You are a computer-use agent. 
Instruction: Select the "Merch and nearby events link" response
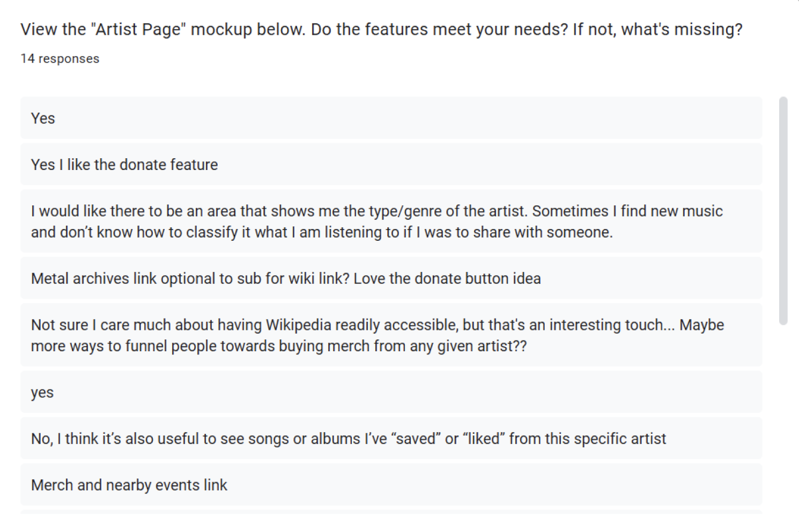tap(129, 485)
